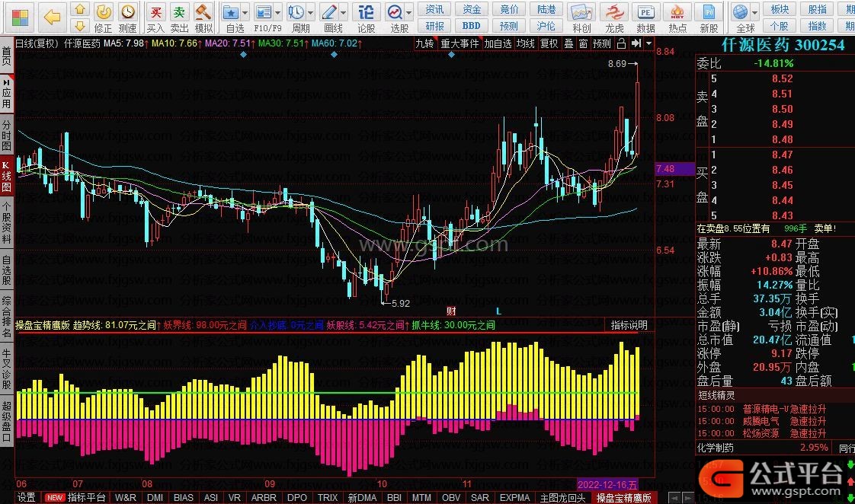Image resolution: width=855 pixels, height=504 pixels.
Task: Click the 设置 settings button at bottom
Action: (26, 497)
